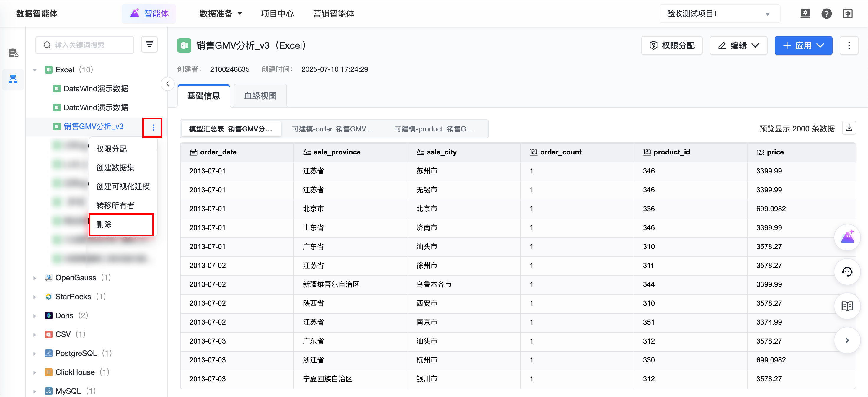The image size is (868, 397).
Task: Open the help question mark icon
Action: (x=826, y=14)
